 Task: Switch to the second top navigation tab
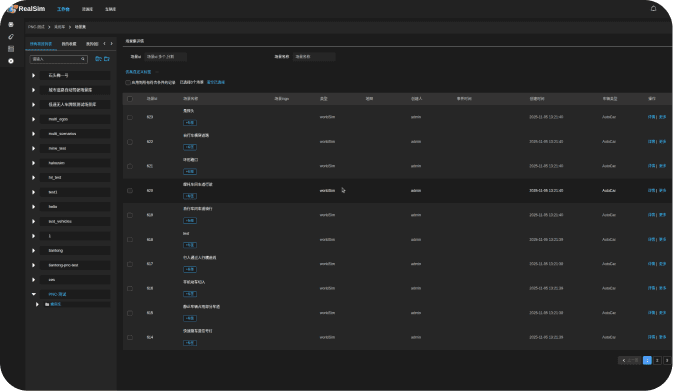[x=87, y=9]
